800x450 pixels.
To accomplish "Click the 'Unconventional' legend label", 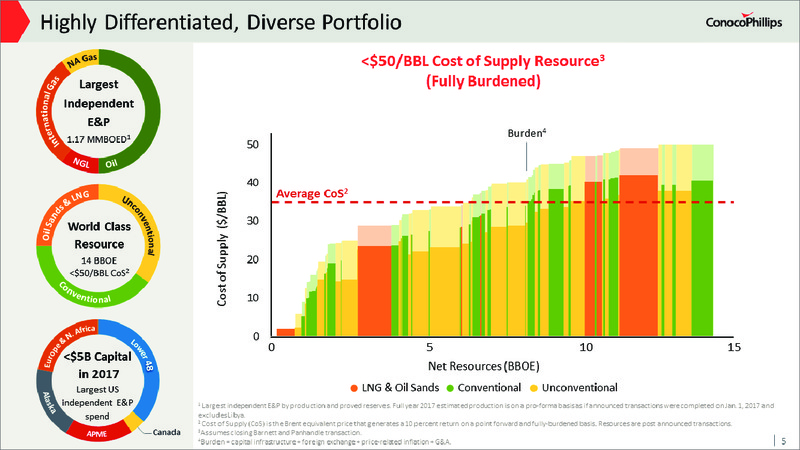I will click(580, 388).
